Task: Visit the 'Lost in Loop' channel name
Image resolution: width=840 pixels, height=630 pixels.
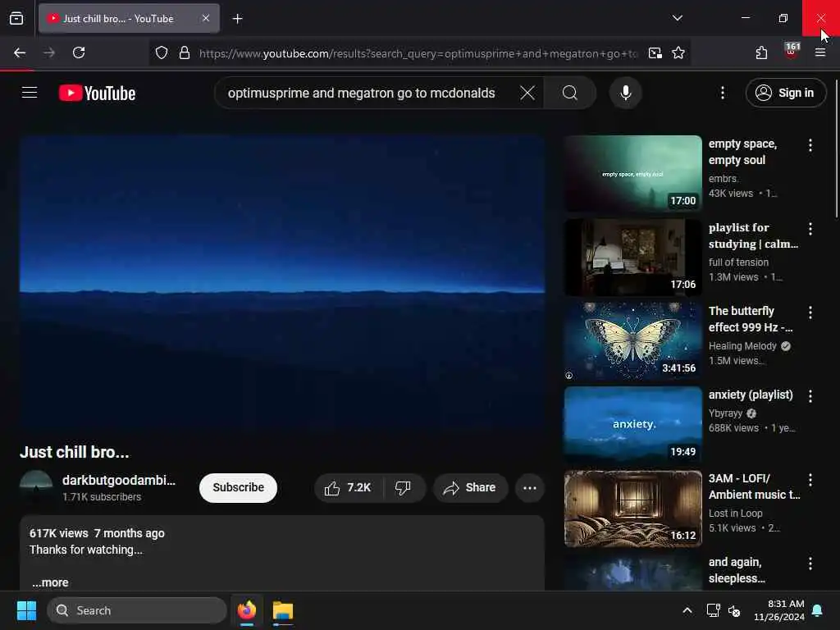Action: coord(735,514)
